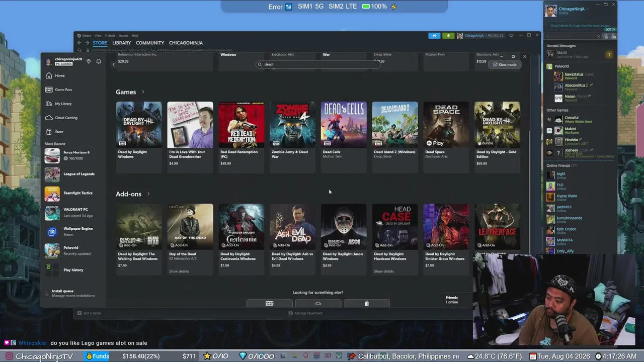This screenshot has height=362, width=644.
Task: Go back using Xbox back arrow
Action: tap(113, 64)
